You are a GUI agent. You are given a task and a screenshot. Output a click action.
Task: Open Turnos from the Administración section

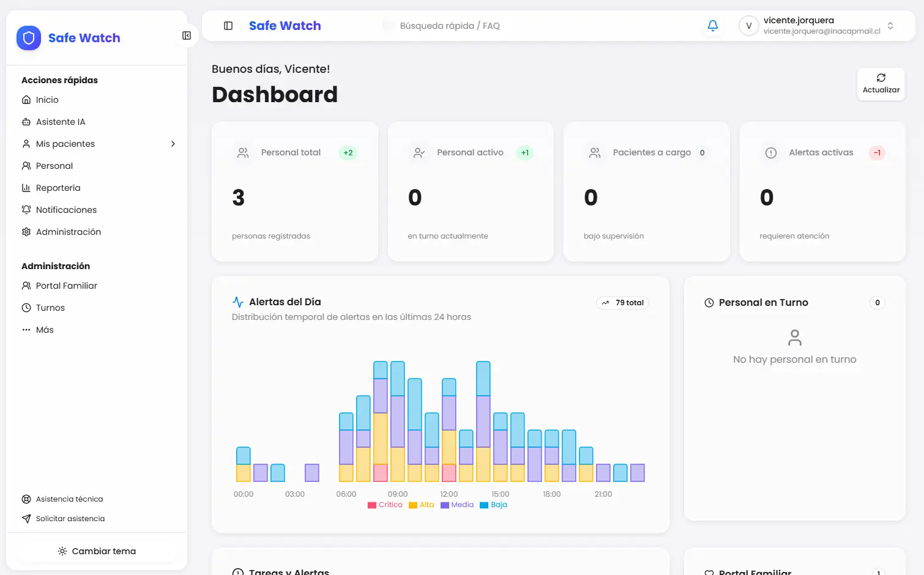pos(50,307)
